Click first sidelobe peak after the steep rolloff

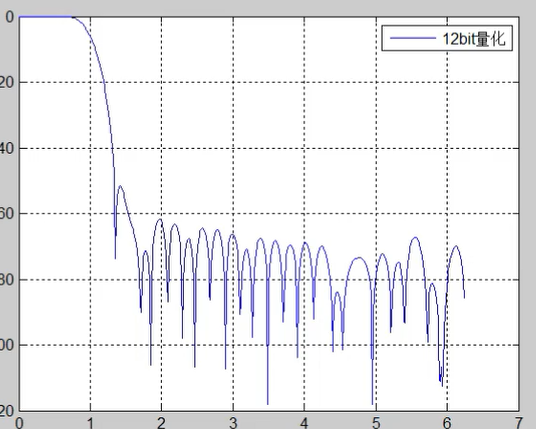(x=120, y=186)
